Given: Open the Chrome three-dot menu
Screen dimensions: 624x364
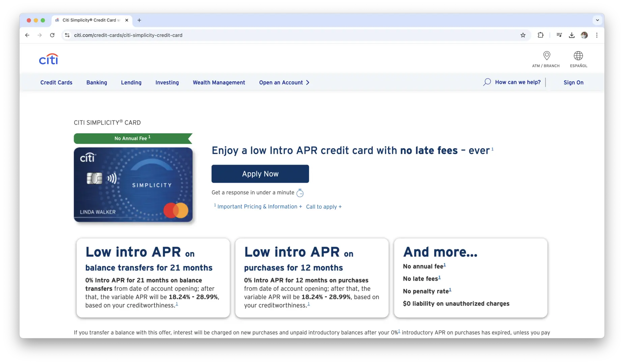Looking at the screenshot, I should [597, 35].
